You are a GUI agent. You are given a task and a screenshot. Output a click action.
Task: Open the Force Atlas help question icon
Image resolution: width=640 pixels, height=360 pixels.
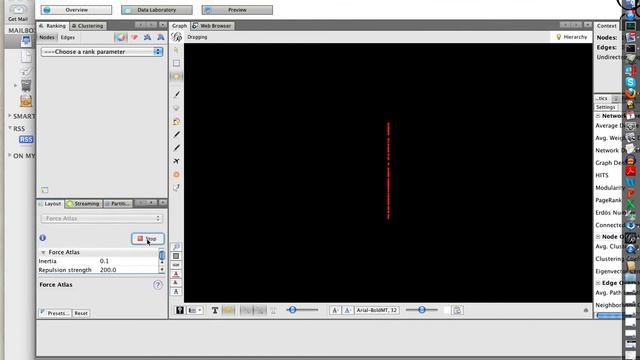(158, 285)
